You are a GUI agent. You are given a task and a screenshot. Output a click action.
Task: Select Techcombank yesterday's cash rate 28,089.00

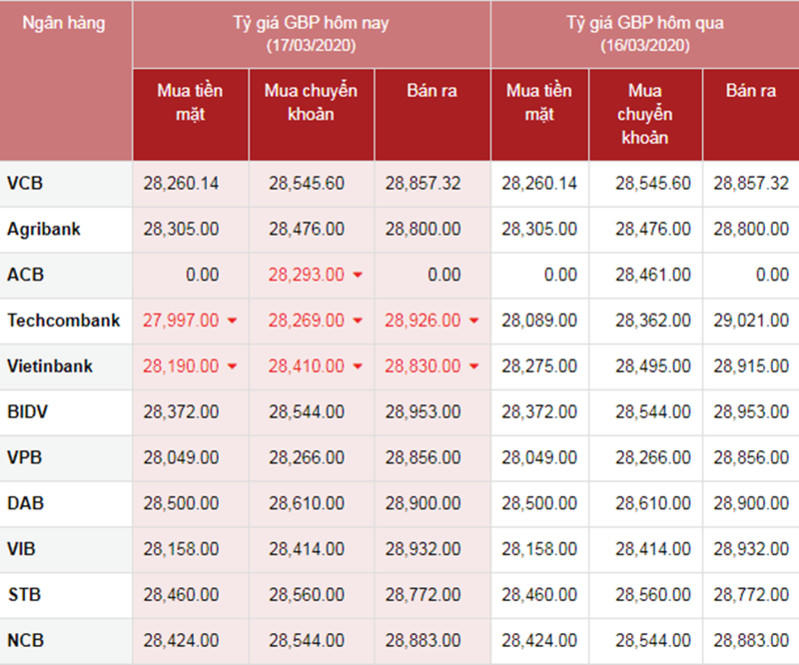539,321
